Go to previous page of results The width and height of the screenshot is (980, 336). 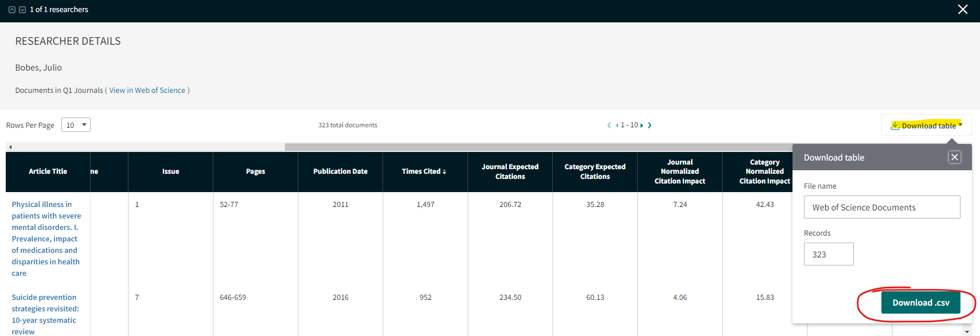point(616,125)
